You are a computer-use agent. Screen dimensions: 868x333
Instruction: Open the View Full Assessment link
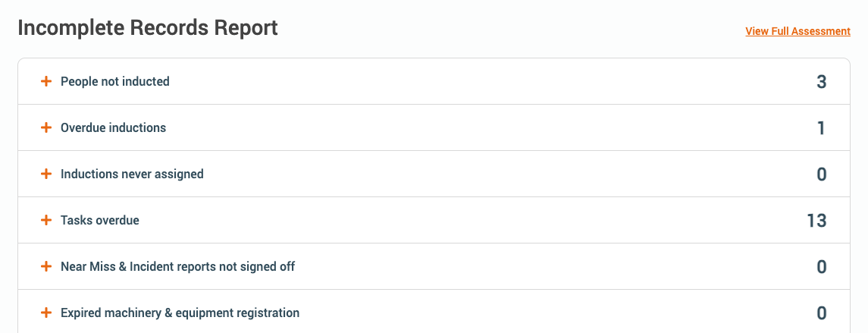point(797,31)
